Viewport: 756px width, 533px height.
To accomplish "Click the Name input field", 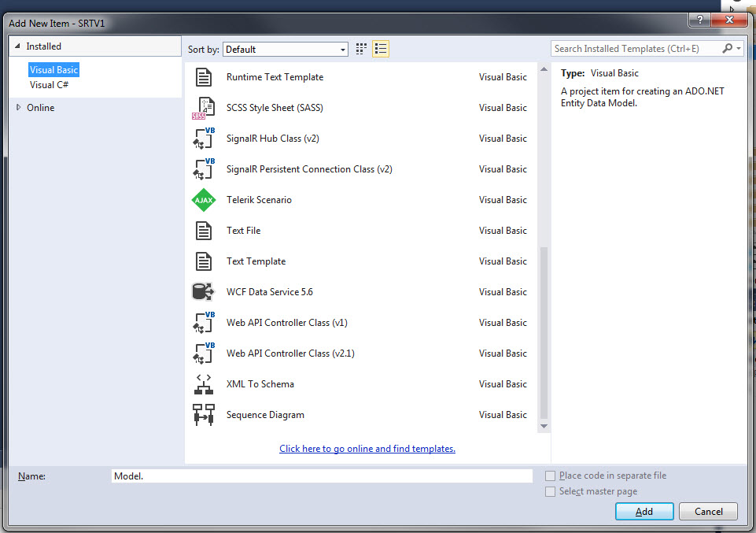I will click(x=322, y=476).
